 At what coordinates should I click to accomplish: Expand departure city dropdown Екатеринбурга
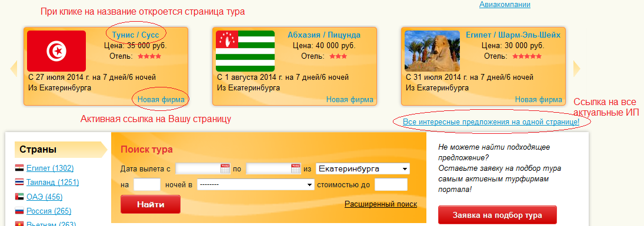click(x=363, y=168)
